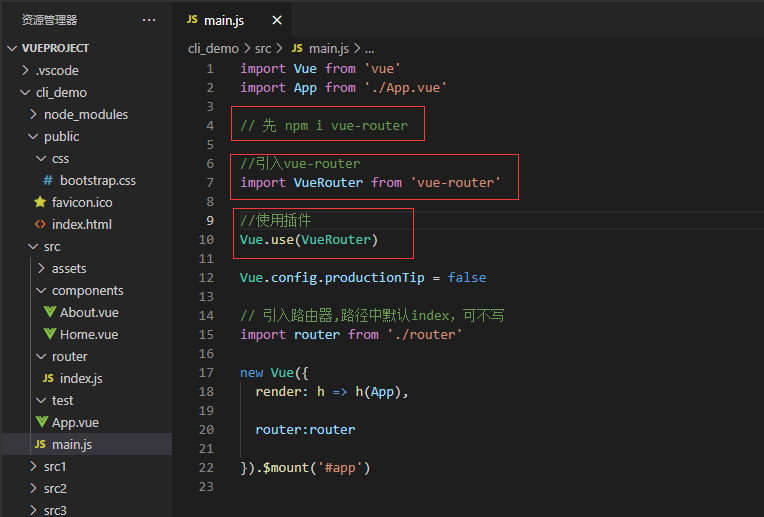Screen dimensions: 764x517
Task: Click '#app' string in $mount call
Action: point(340,468)
